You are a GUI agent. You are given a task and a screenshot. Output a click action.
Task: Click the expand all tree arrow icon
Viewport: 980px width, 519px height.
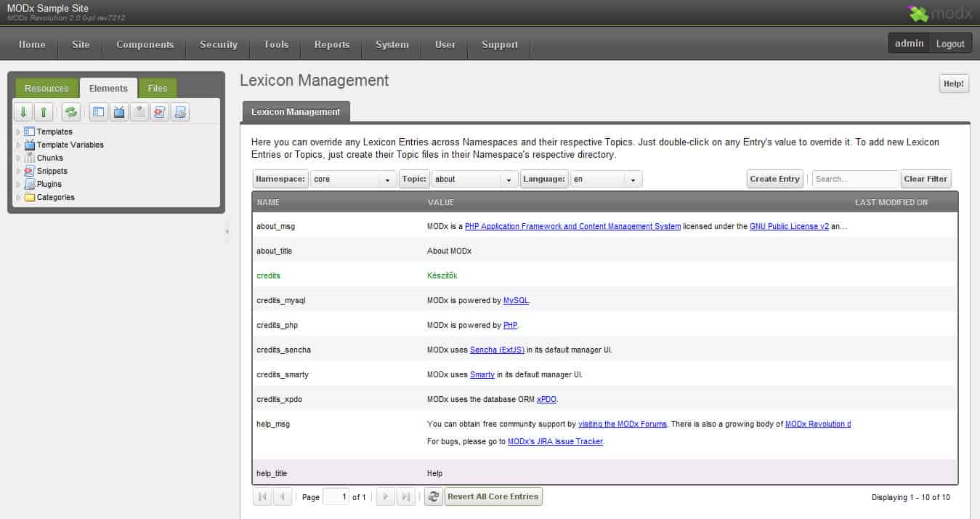click(x=23, y=112)
